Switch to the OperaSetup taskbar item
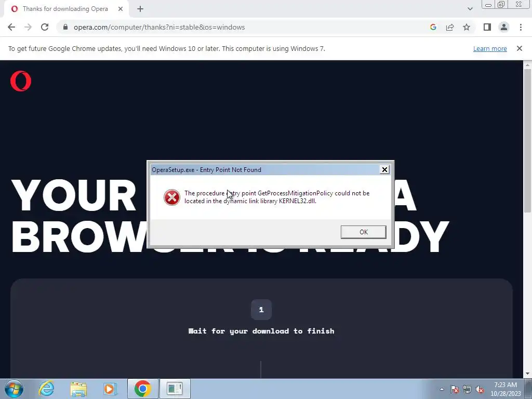Viewport: 532px width, 399px height. pos(175,389)
